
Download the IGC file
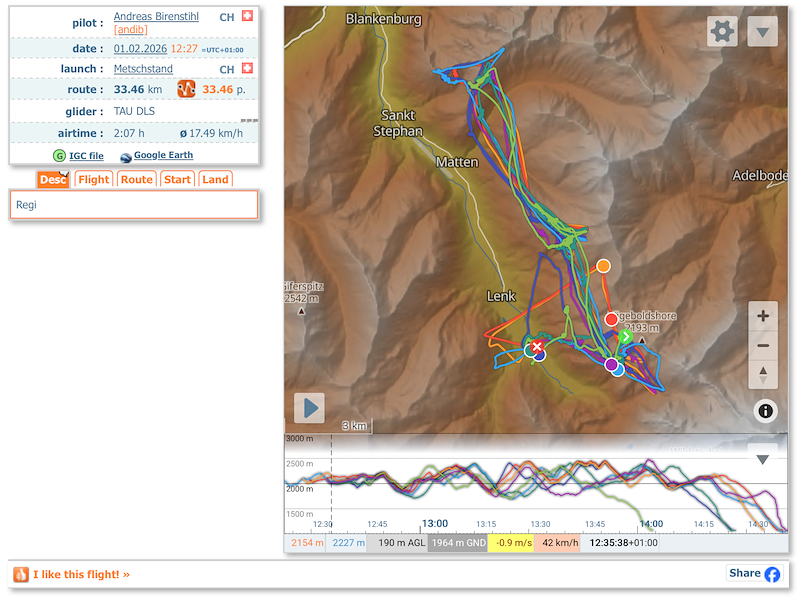85,156
